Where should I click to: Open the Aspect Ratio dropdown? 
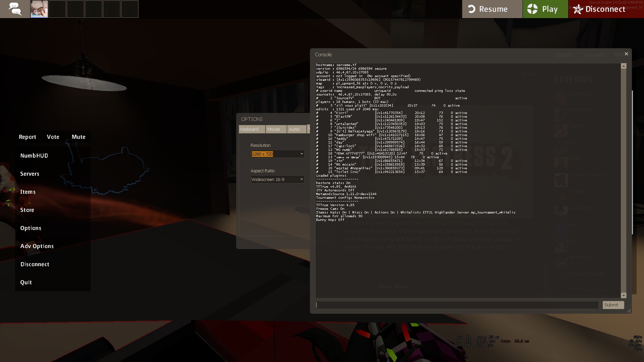[278, 179]
